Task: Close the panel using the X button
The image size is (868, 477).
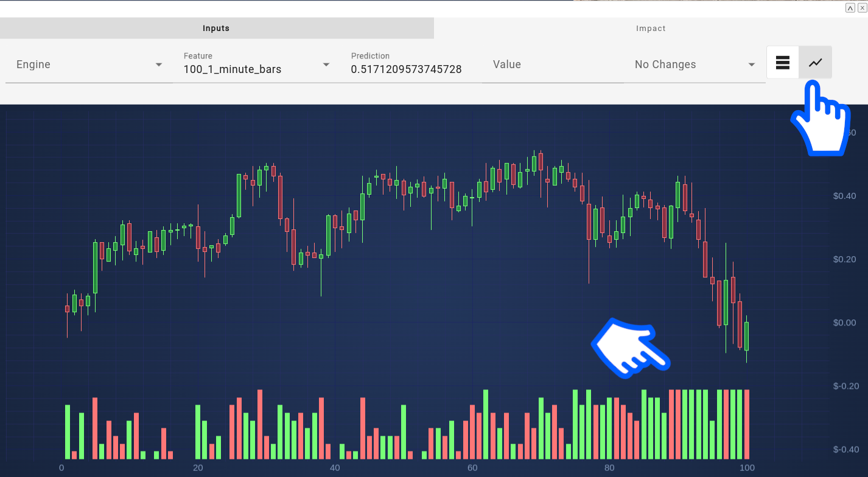Action: 861,8
